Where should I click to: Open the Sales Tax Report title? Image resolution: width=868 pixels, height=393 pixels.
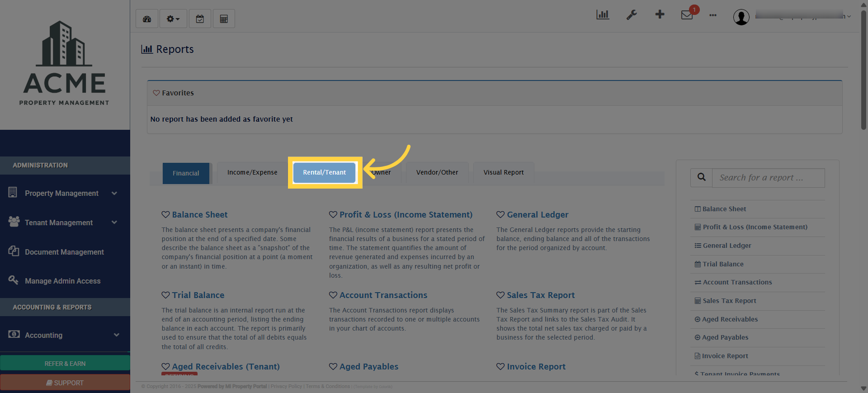pyautogui.click(x=541, y=295)
